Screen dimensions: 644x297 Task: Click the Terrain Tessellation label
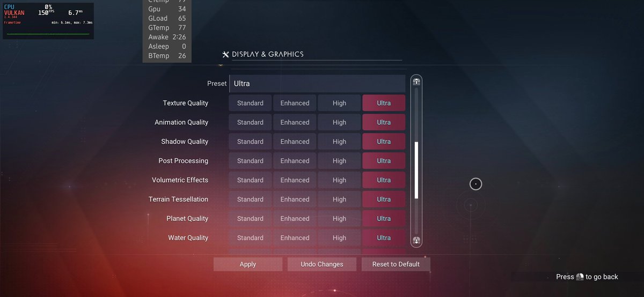point(178,199)
